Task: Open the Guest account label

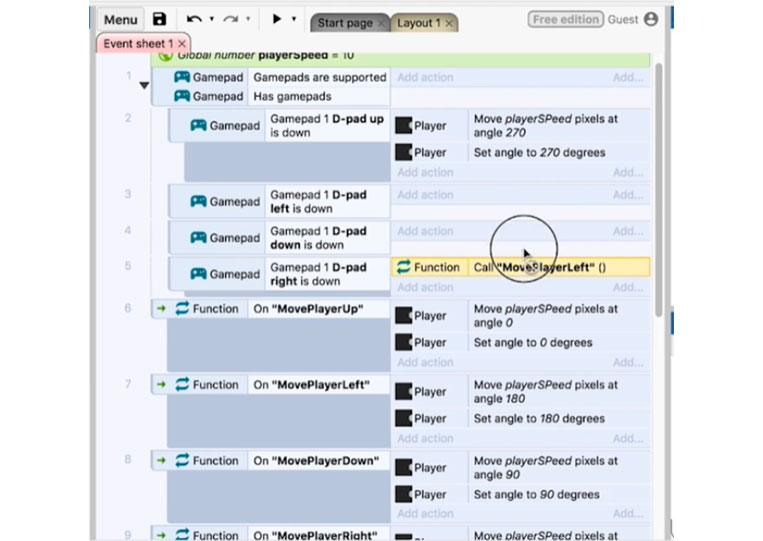Action: coord(623,19)
